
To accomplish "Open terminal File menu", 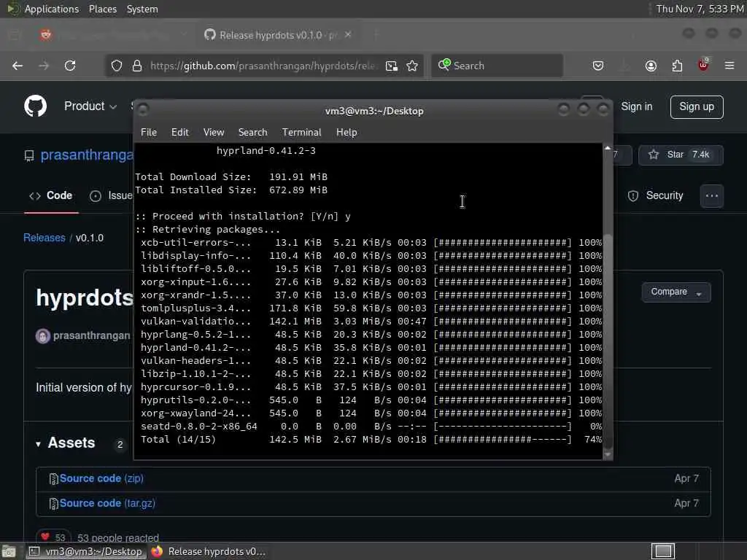I will click(149, 133).
